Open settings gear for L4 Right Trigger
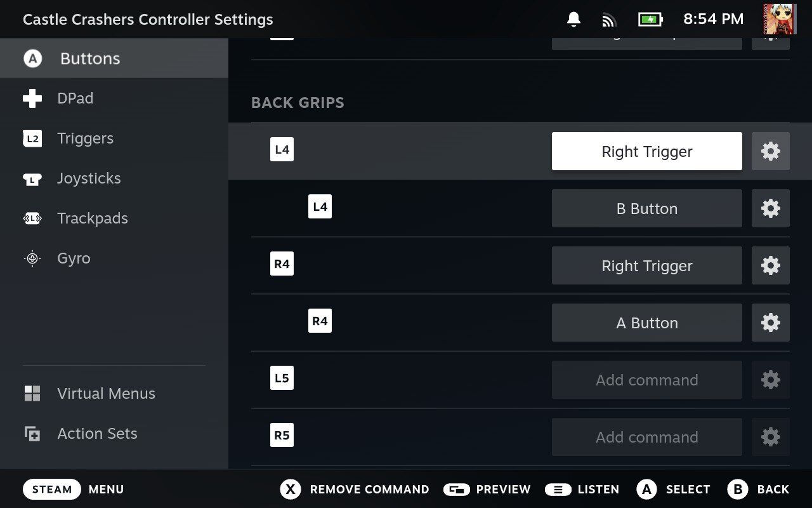The width and height of the screenshot is (812, 508). pyautogui.click(x=770, y=151)
